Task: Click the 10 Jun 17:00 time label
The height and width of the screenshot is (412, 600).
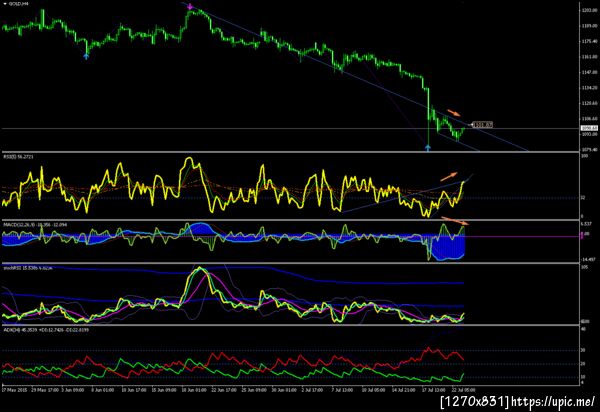Action: click(x=134, y=390)
